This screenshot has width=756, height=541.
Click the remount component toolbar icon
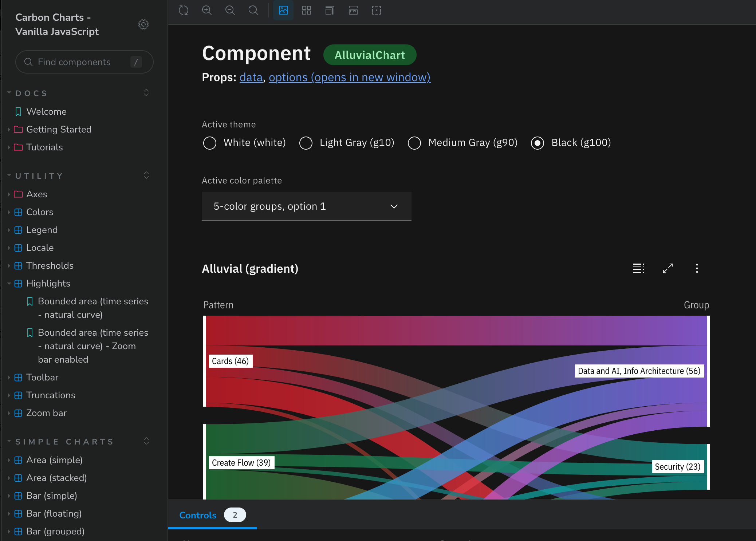coord(184,10)
